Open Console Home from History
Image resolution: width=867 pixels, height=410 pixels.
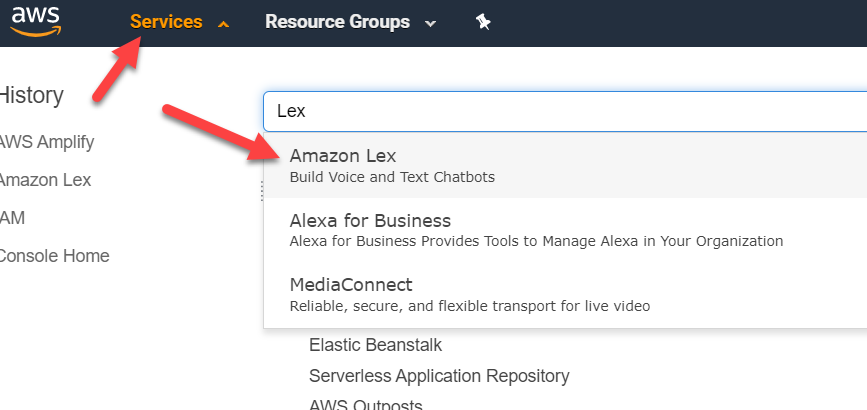point(54,256)
